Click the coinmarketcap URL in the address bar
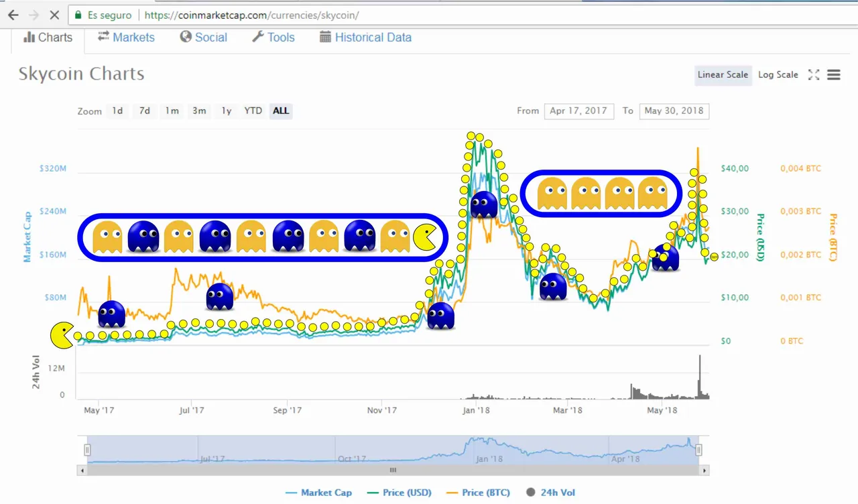858x504 pixels. pos(251,14)
